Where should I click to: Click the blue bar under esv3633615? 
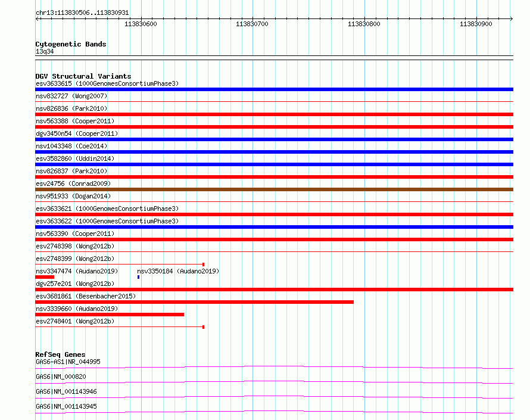click(x=274, y=89)
